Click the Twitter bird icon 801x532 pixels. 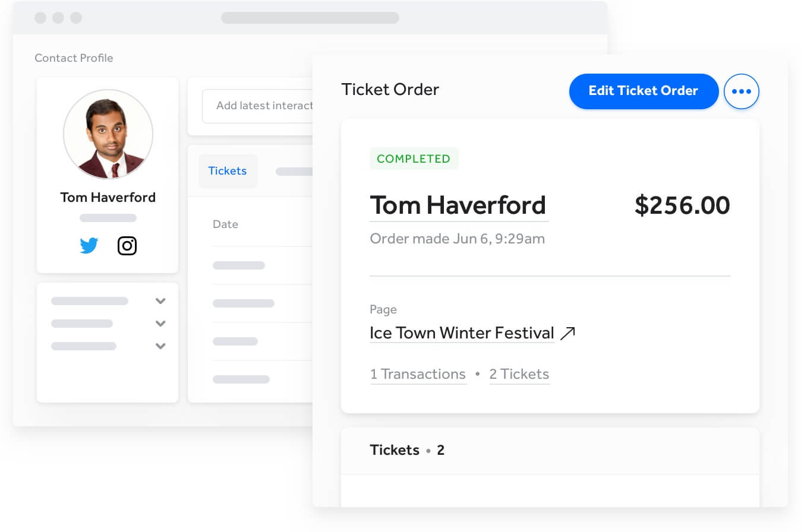[x=89, y=245]
